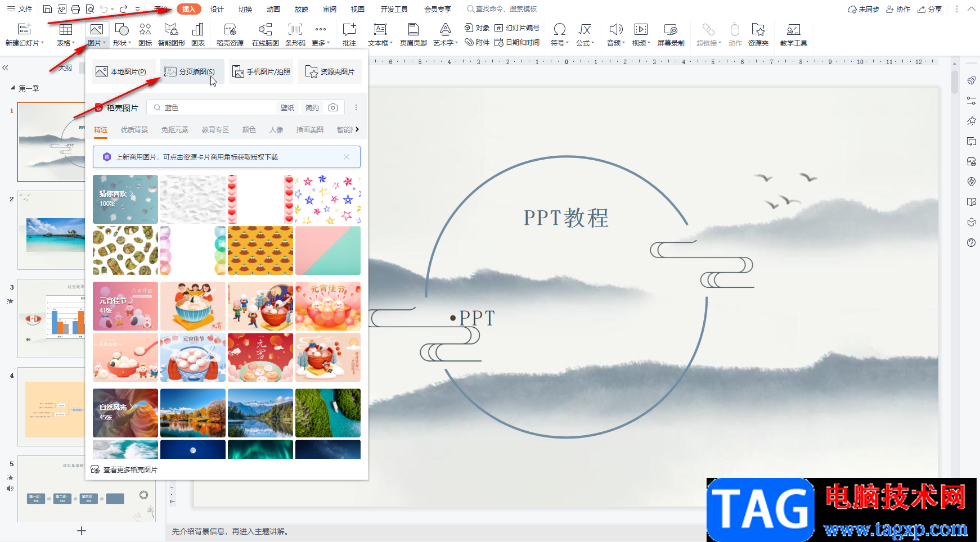Image resolution: width=980 pixels, height=542 pixels.
Task: Open 稻壳资源 resources
Action: point(230,29)
